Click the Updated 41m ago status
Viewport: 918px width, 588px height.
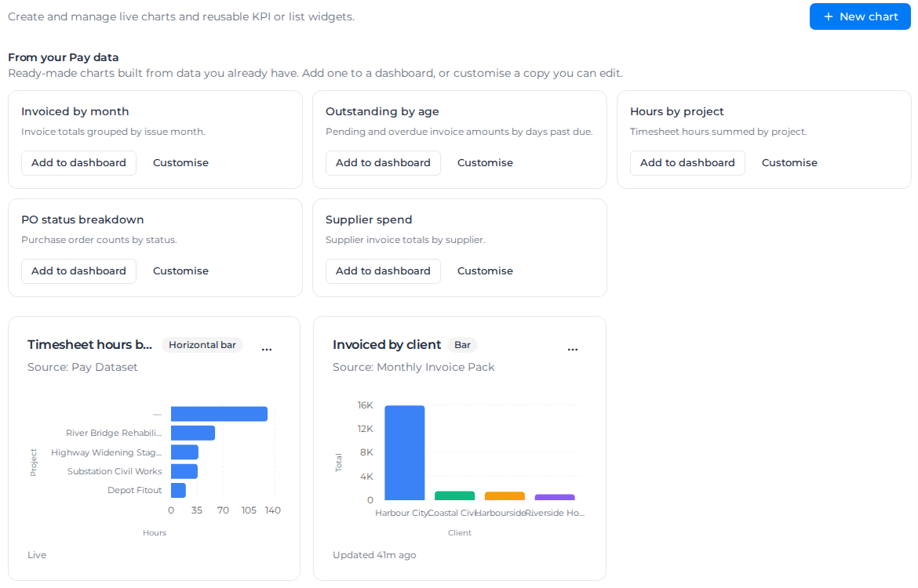click(x=374, y=554)
